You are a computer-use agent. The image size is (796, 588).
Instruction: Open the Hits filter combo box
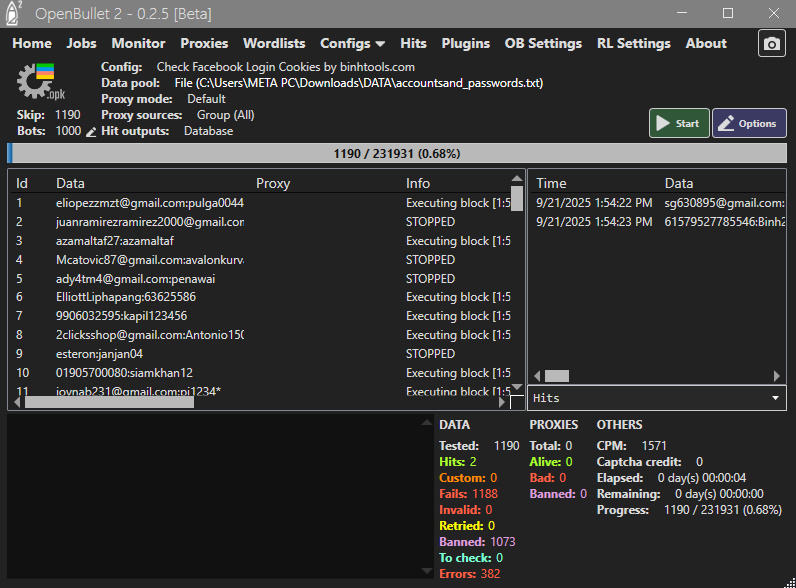click(656, 398)
